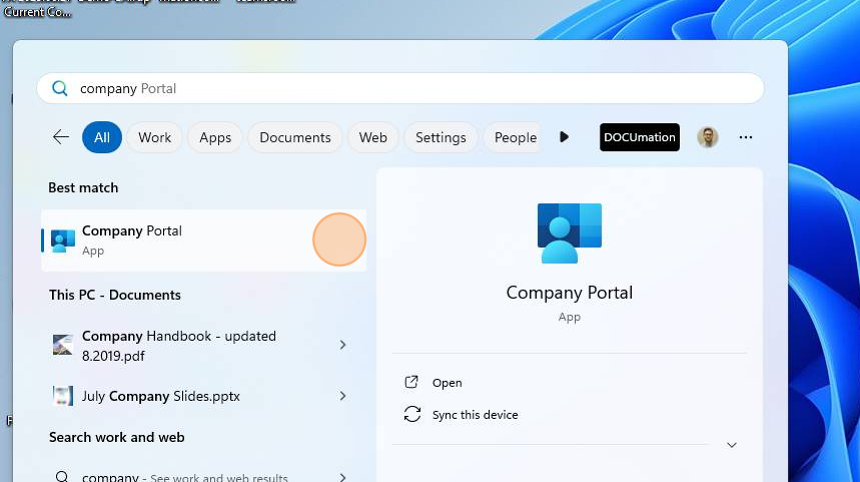
Task: Expand Company Handbook result chevron
Action: click(343, 345)
